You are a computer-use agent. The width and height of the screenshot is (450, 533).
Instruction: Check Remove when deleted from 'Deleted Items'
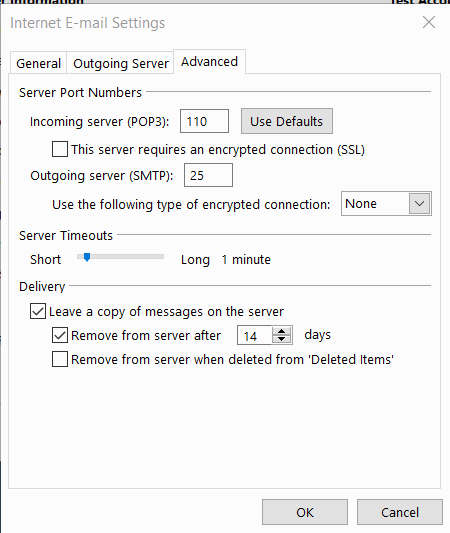click(60, 359)
